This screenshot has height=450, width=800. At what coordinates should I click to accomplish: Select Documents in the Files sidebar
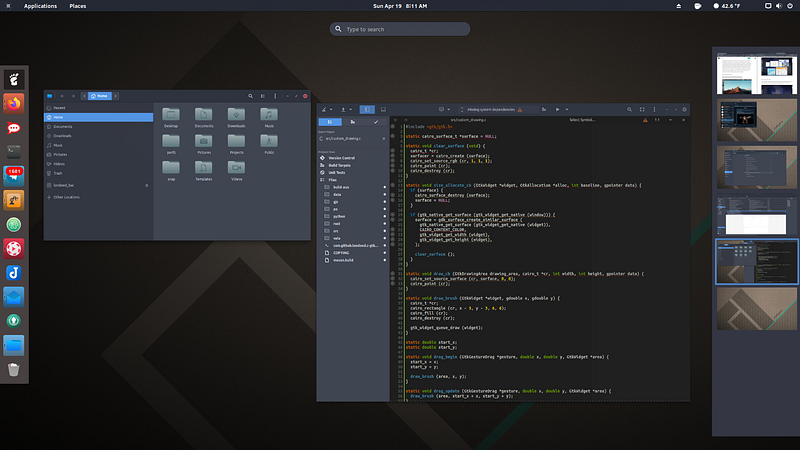pyautogui.click(x=63, y=126)
